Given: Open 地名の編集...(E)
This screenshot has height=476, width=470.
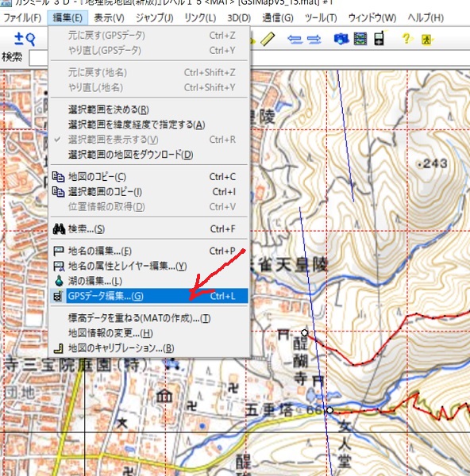Looking at the screenshot, I should [149, 251].
